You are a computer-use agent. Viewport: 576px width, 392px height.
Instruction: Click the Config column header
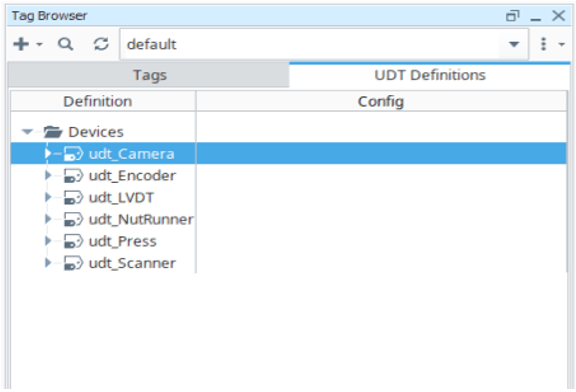pos(381,101)
